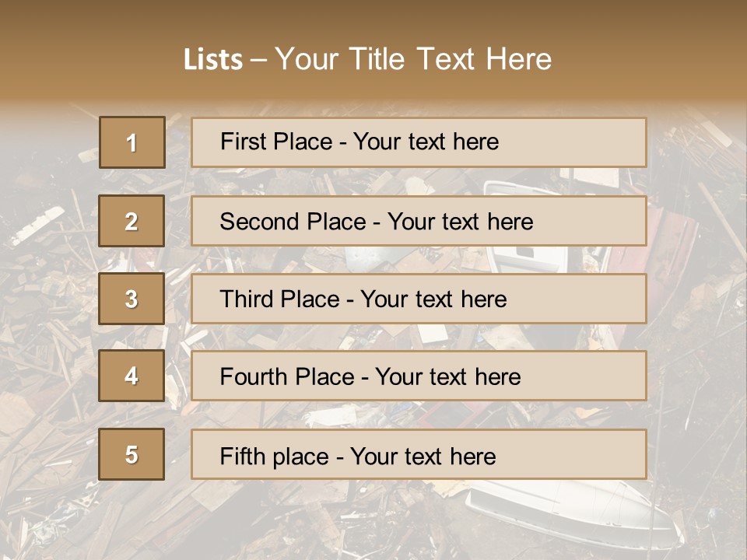This screenshot has height=560, width=747.
Task: Select the number 1 box
Action: click(x=132, y=142)
